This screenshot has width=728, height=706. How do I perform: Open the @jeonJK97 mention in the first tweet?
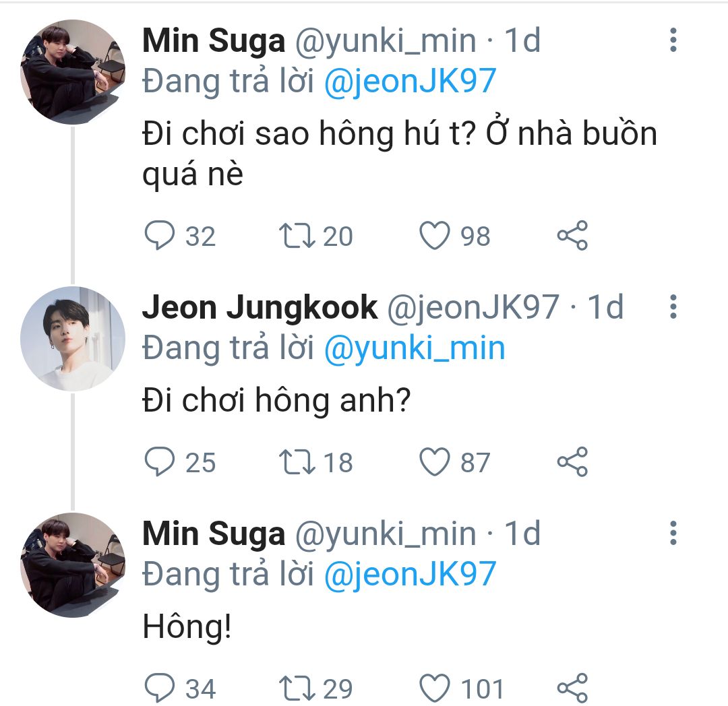410,82
